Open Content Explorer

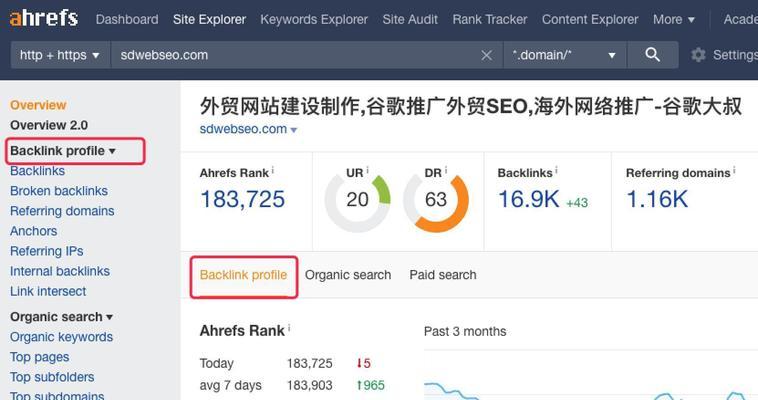coord(590,19)
